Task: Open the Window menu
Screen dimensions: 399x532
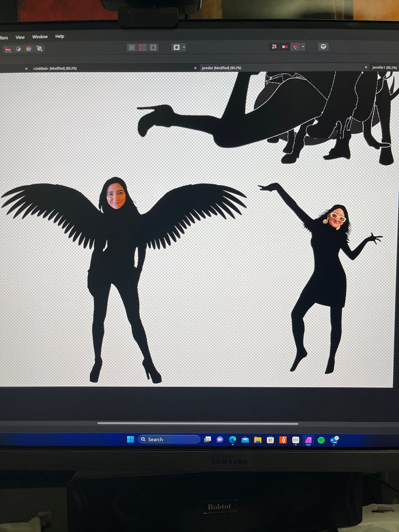Action: [x=40, y=37]
